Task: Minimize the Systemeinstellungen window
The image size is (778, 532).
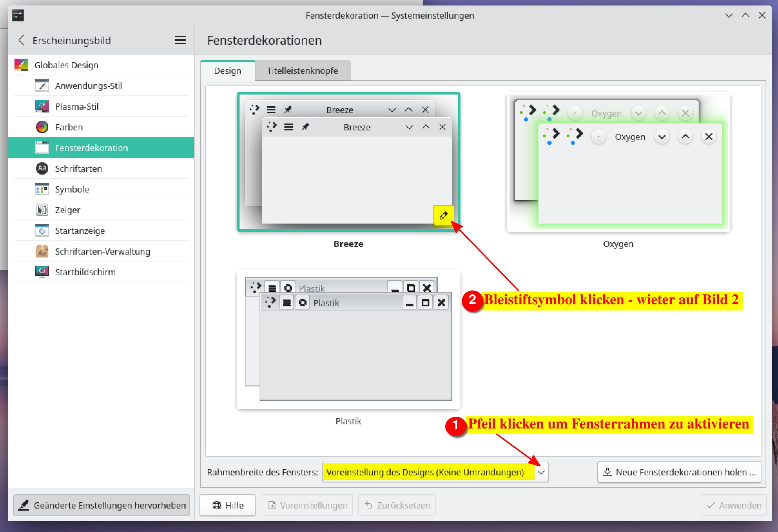Action: (729, 15)
